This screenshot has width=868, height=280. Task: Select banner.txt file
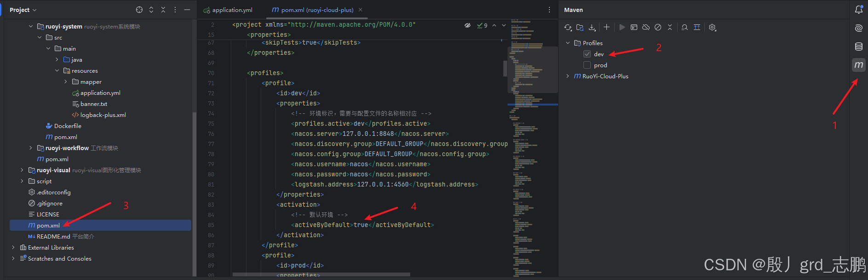point(90,104)
